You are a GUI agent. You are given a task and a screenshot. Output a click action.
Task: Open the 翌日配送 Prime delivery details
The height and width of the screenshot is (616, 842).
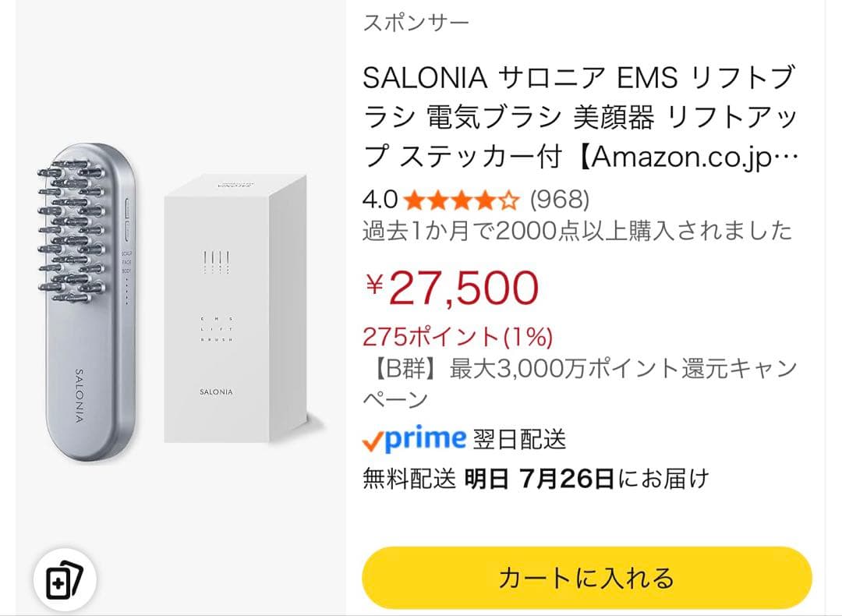tap(520, 438)
